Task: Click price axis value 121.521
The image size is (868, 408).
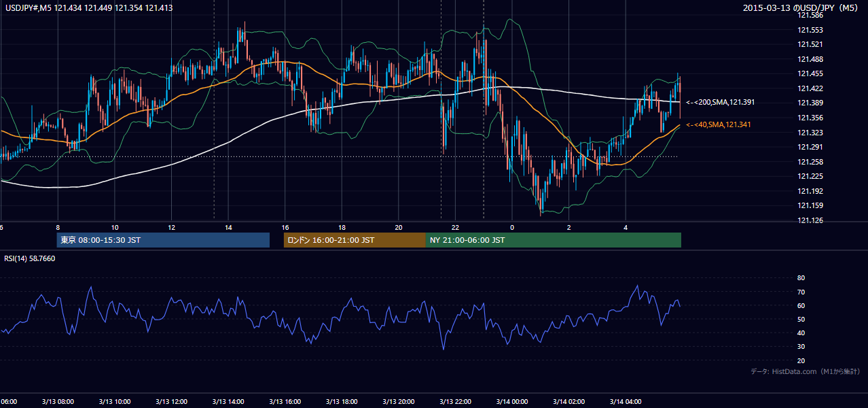Action: click(x=810, y=44)
